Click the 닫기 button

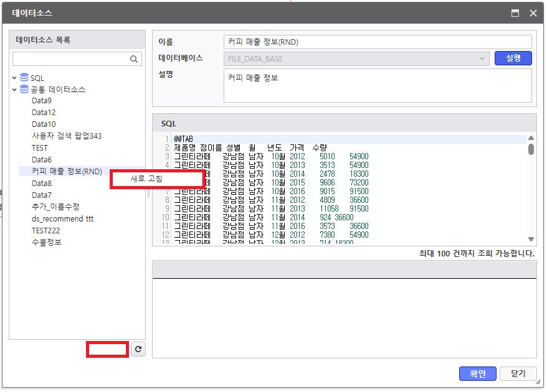point(518,374)
